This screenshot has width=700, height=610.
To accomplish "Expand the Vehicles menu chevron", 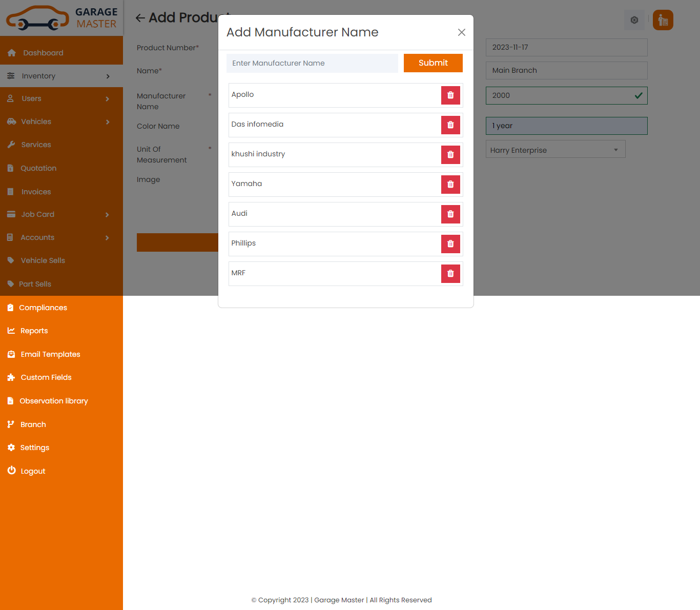I will click(x=108, y=122).
